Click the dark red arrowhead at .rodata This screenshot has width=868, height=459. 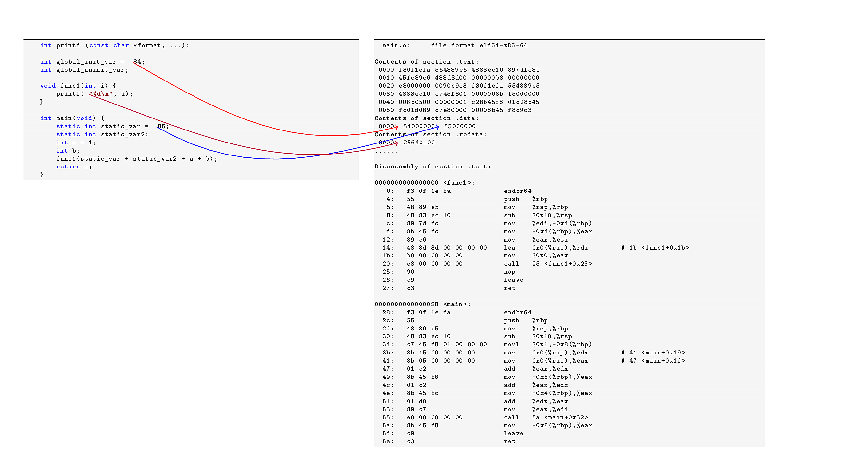tap(397, 143)
